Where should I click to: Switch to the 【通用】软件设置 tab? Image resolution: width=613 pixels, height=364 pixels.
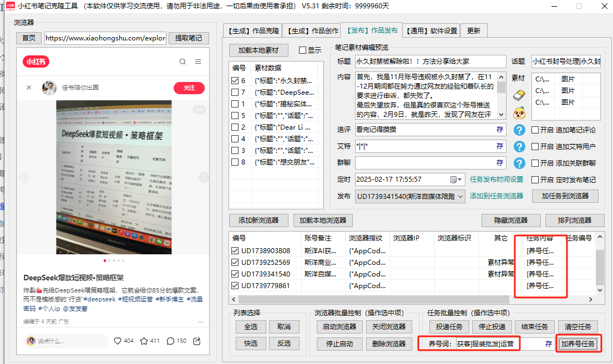pos(432,30)
